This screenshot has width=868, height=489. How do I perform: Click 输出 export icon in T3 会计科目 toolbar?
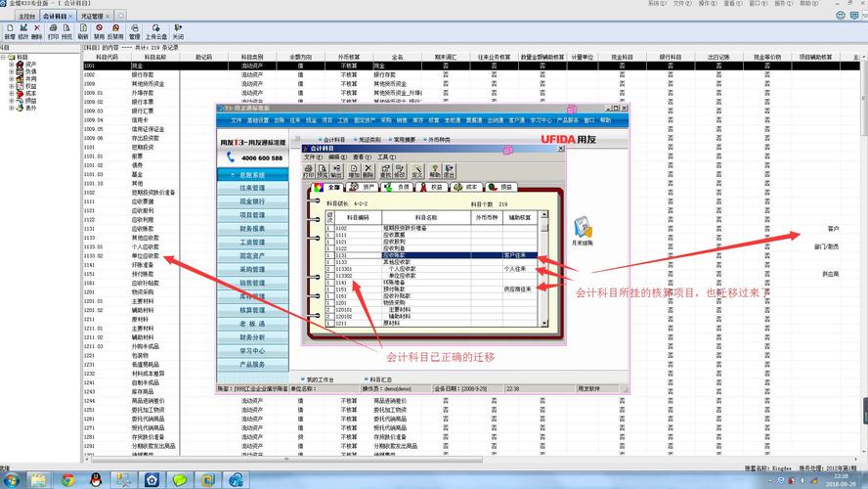tap(336, 171)
